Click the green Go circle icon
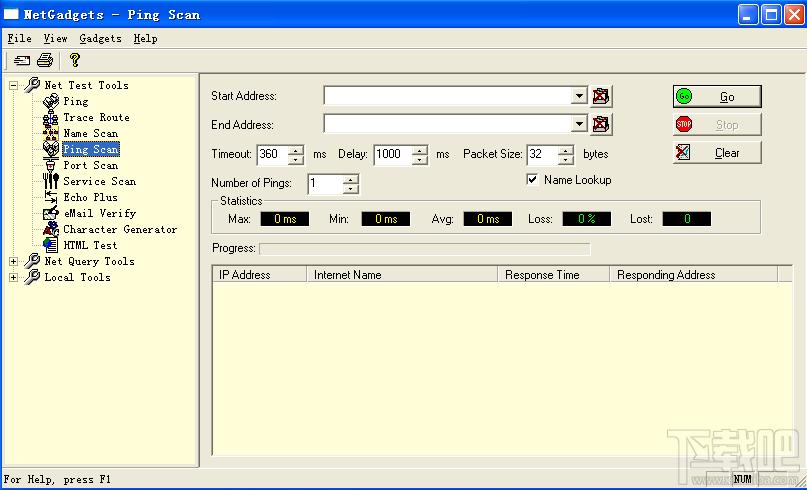Viewport: 807px width, 490px height. pos(684,96)
